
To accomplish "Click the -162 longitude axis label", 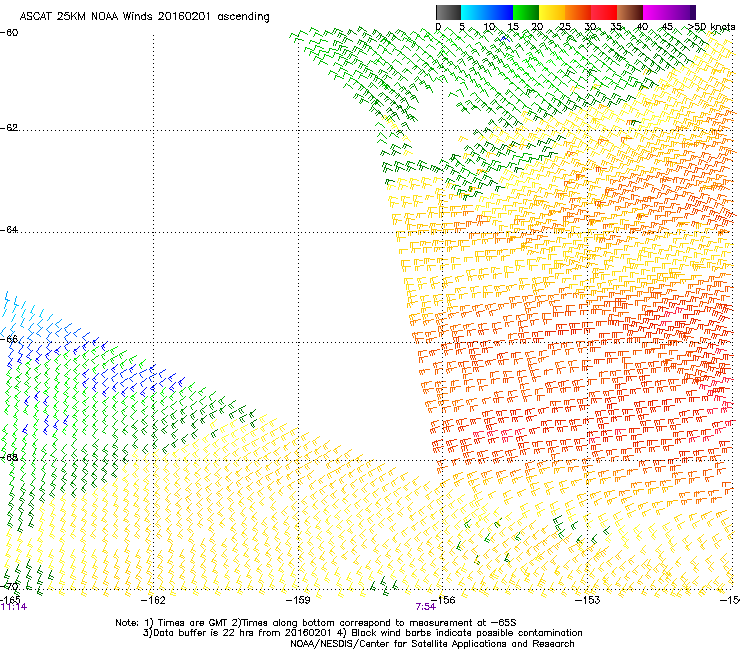I will click(x=153, y=600).
